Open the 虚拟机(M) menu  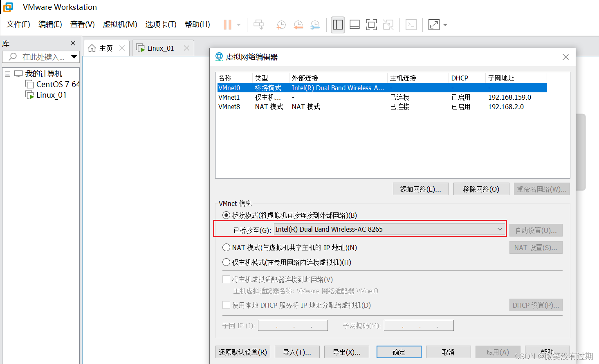[120, 25]
